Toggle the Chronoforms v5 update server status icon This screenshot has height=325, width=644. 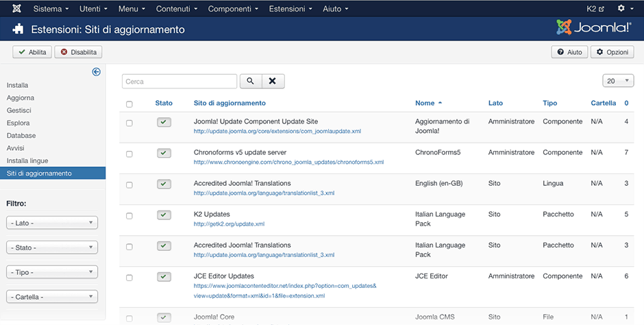[164, 153]
